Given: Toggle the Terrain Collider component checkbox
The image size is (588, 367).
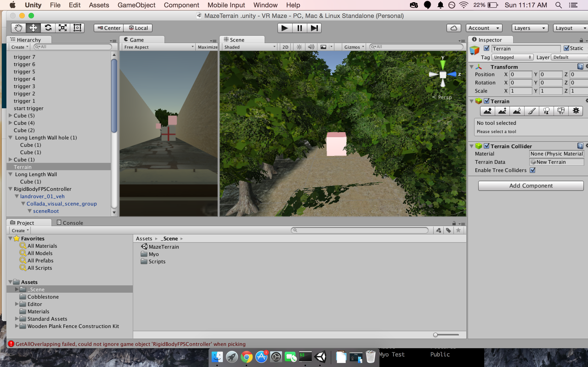Looking at the screenshot, I should click(x=486, y=146).
